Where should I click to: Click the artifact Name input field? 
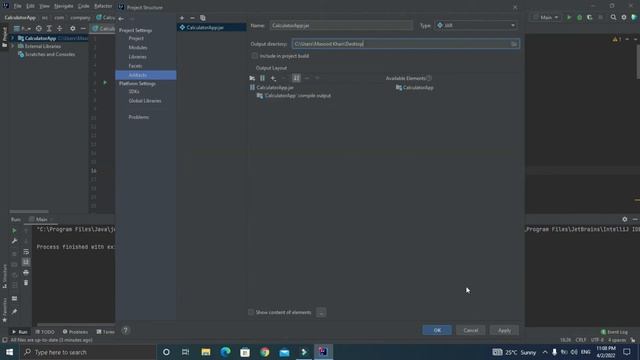point(341,25)
